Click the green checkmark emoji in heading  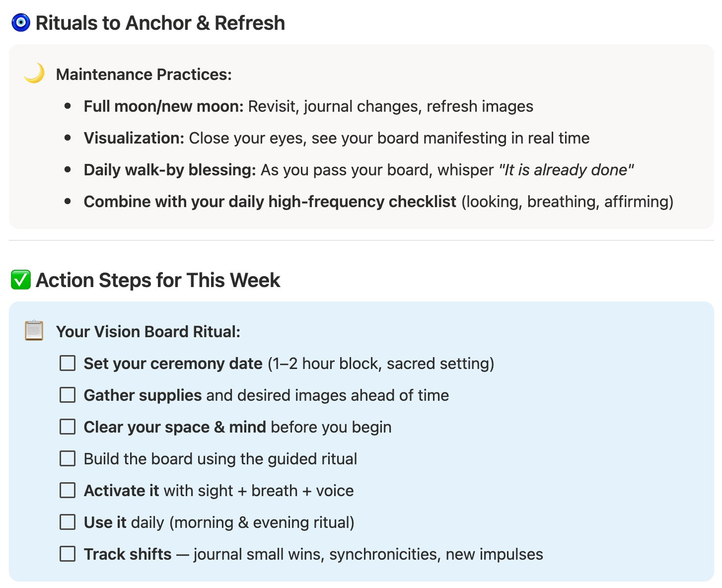click(x=21, y=280)
